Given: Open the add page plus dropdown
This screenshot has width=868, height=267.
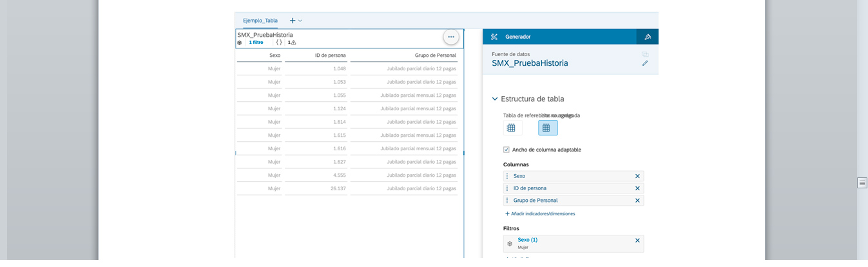Looking at the screenshot, I should (x=296, y=21).
